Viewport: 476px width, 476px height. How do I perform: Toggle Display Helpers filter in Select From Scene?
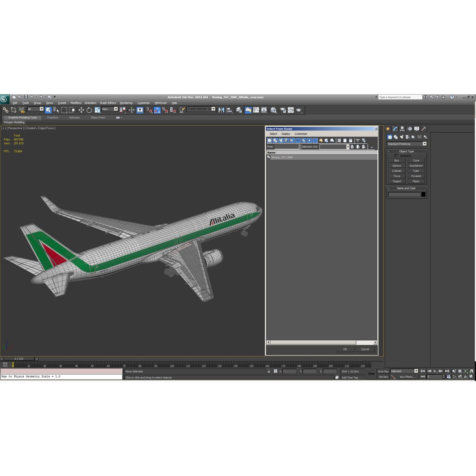tap(292, 141)
